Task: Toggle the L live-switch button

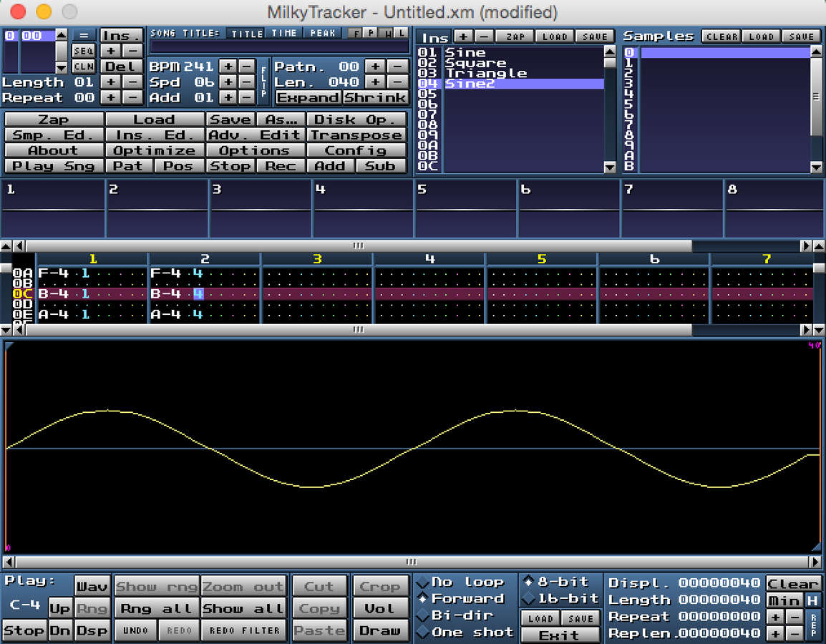Action: [x=401, y=33]
